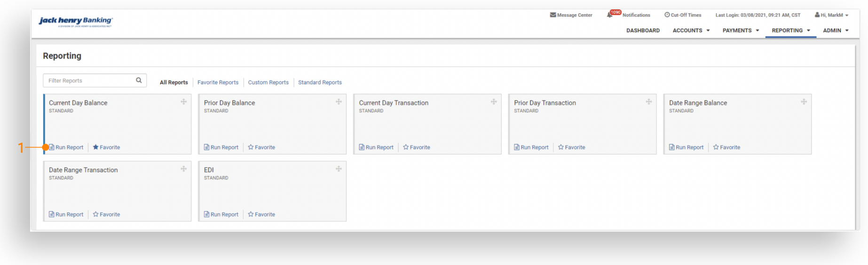
Task: Show the Custom Reports tab
Action: click(268, 83)
